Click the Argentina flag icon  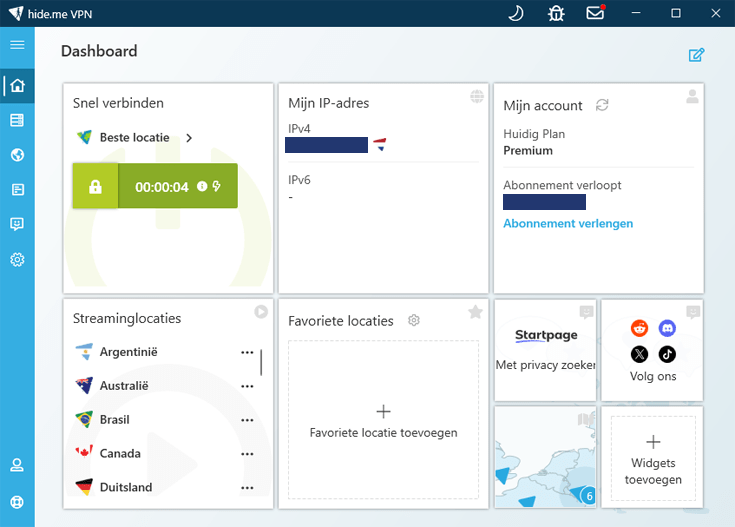pyautogui.click(x=84, y=352)
